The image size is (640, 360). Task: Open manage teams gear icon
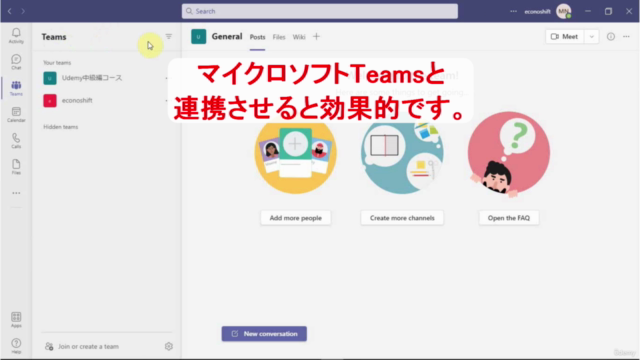click(169, 346)
